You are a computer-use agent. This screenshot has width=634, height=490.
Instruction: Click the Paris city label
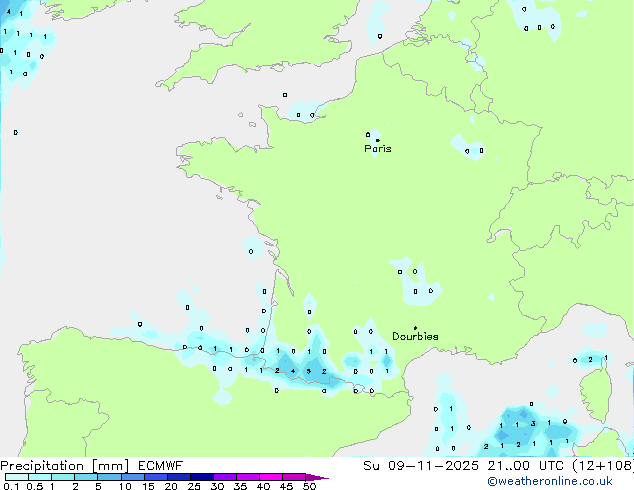pyautogui.click(x=378, y=149)
